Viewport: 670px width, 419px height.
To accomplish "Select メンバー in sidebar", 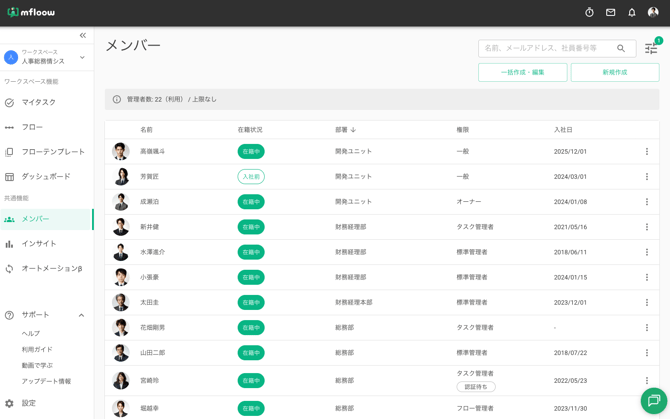I will click(x=47, y=219).
